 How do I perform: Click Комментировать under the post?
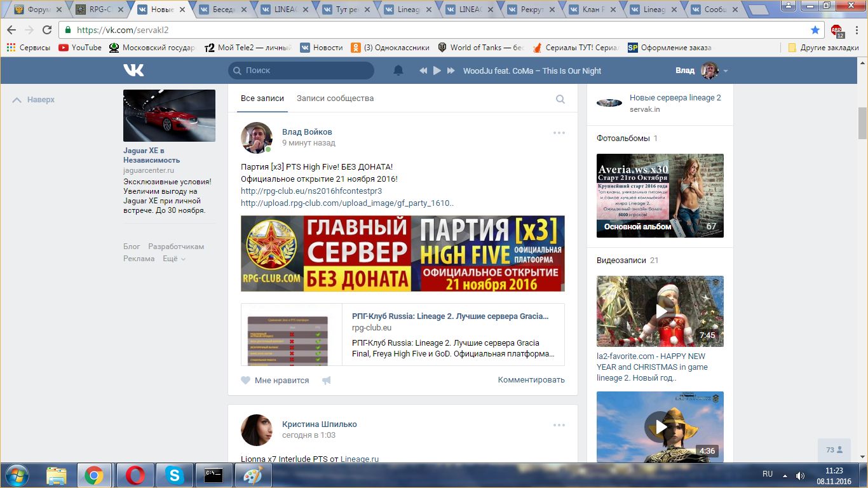coord(531,380)
